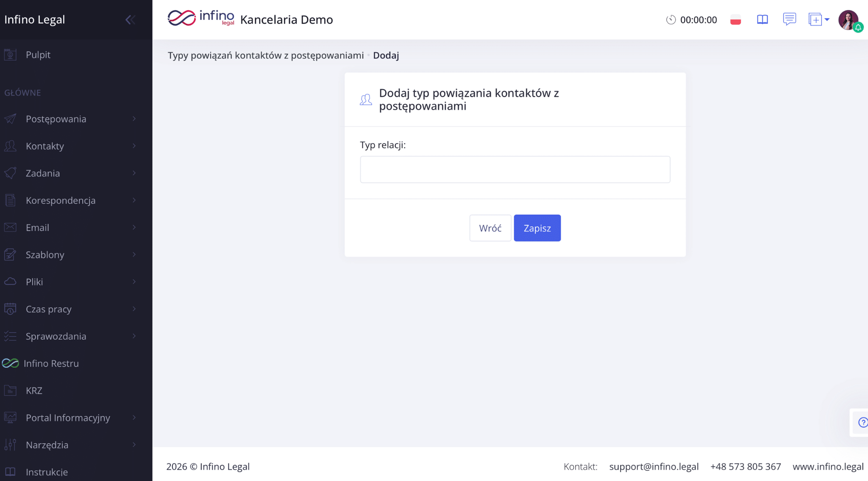Go to KRZ menu item
This screenshot has width=868, height=481.
34,391
